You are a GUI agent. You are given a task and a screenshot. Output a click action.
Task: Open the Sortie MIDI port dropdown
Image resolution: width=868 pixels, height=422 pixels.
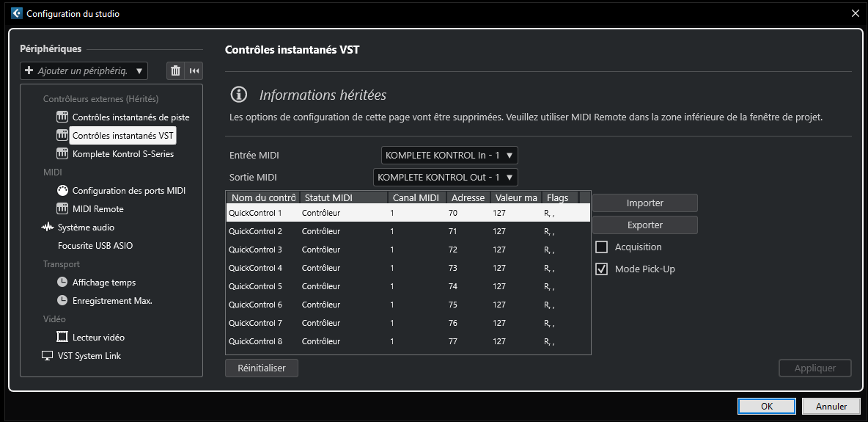point(445,178)
